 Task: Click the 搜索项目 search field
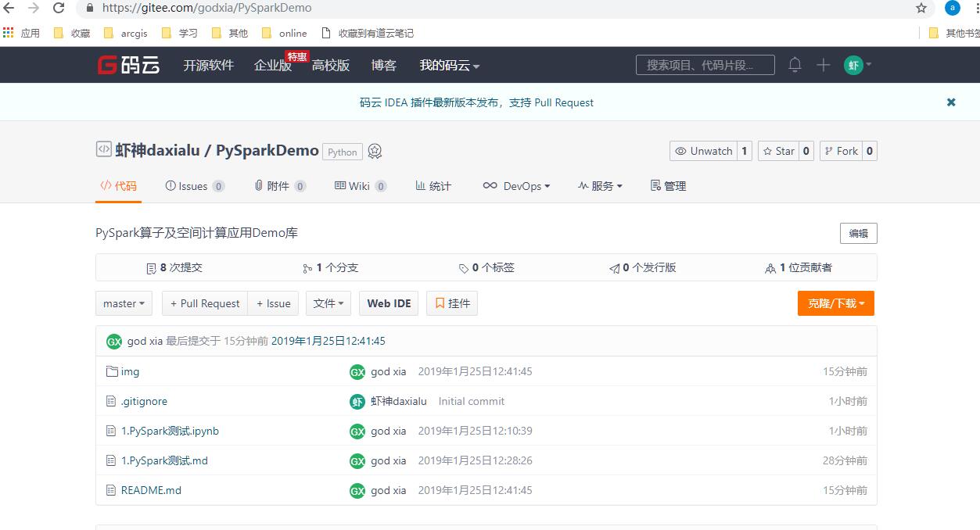tap(705, 65)
